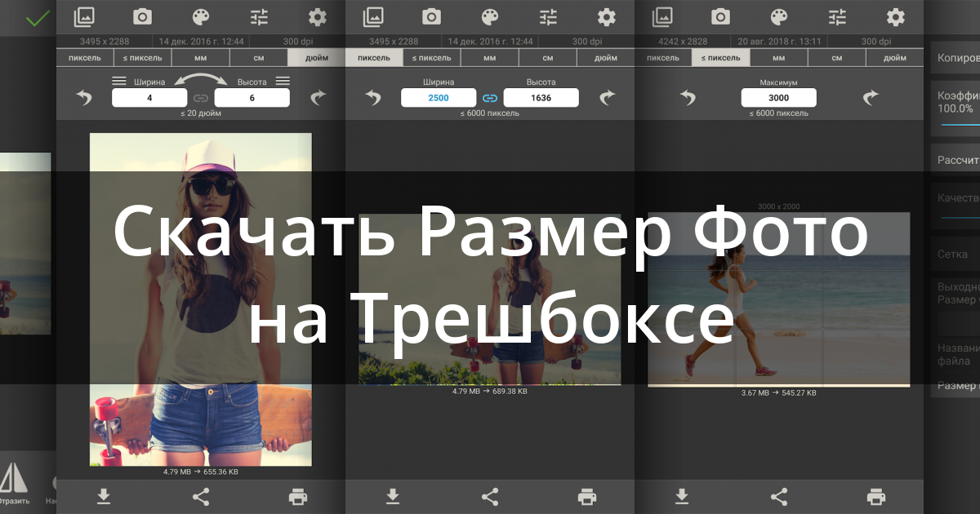980x514 pixels.
Task: Edit height field showing 6
Action: click(x=252, y=98)
